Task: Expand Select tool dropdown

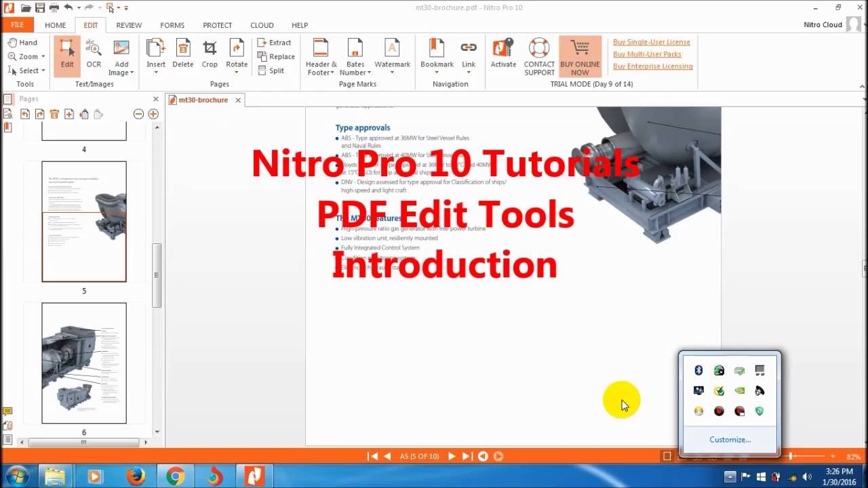Action: pyautogui.click(x=43, y=70)
